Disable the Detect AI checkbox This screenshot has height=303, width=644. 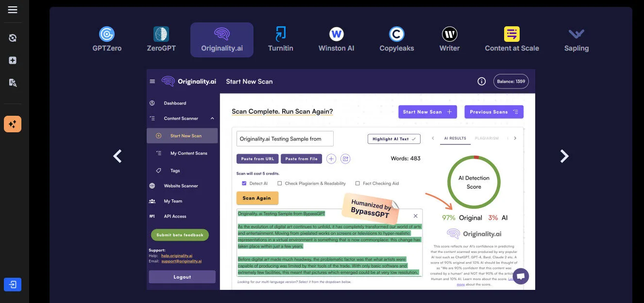point(244,183)
